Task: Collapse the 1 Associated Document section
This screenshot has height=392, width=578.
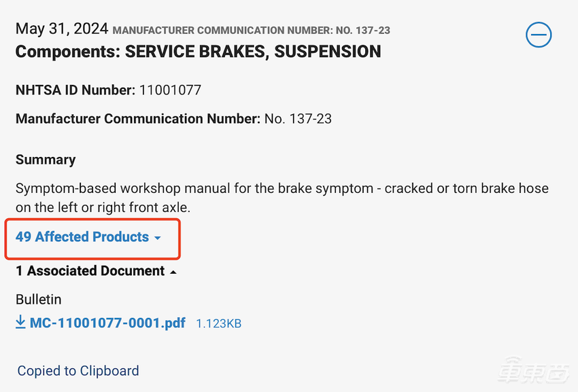Action: pos(90,271)
